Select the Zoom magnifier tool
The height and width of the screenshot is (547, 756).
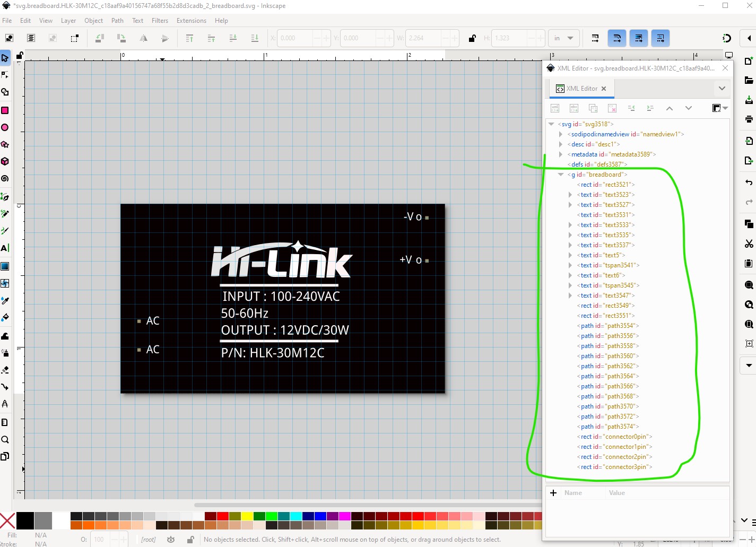click(x=5, y=439)
